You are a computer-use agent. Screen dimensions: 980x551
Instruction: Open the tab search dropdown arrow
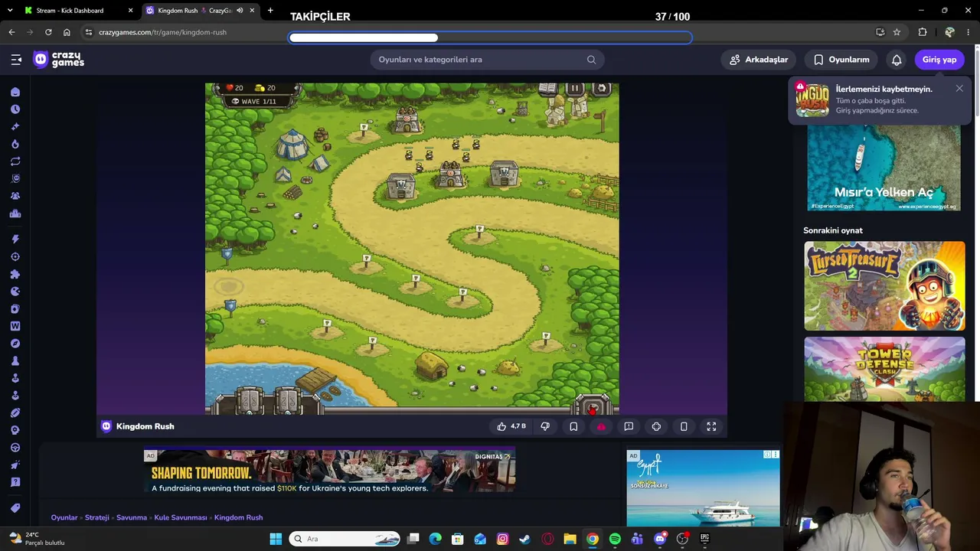(x=10, y=11)
